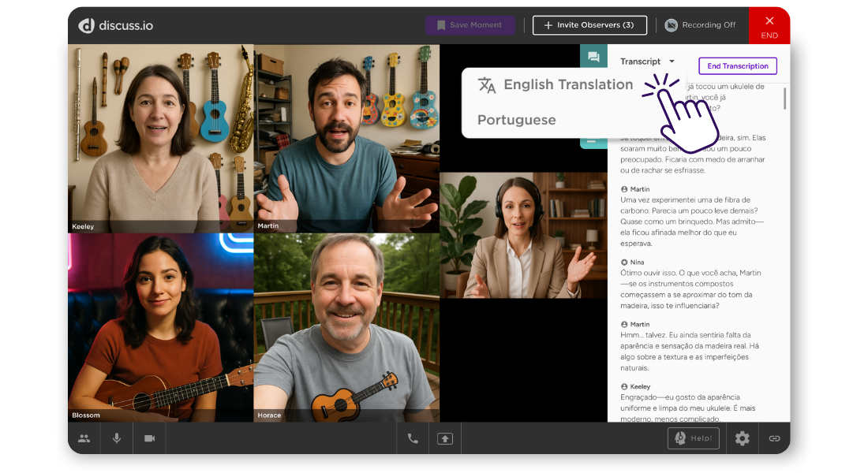
Task: Open the chat panel icon
Action: [x=593, y=57]
